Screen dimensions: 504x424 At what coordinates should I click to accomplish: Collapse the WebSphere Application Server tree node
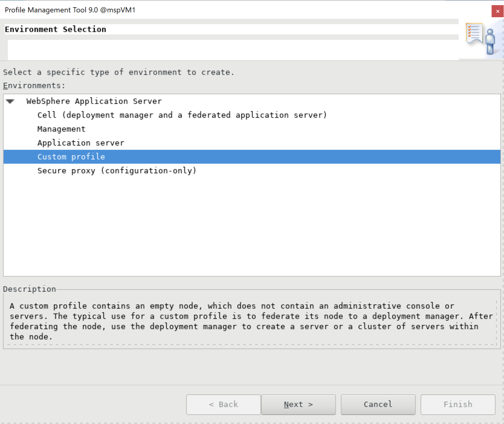10,101
